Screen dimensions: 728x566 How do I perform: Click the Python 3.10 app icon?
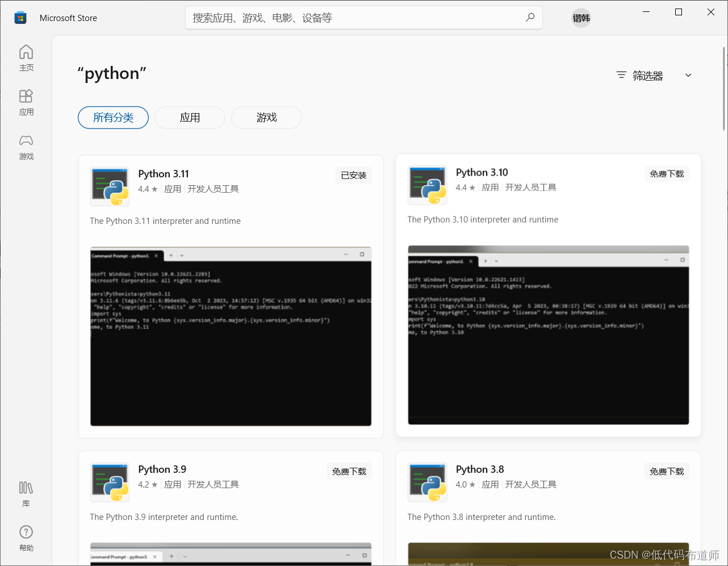coord(428,185)
